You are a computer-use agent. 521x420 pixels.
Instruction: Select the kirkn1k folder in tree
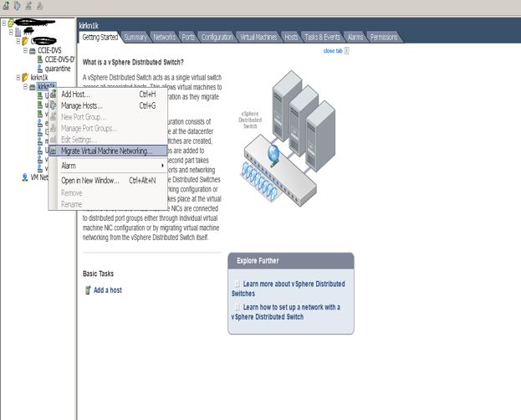[x=39, y=78]
